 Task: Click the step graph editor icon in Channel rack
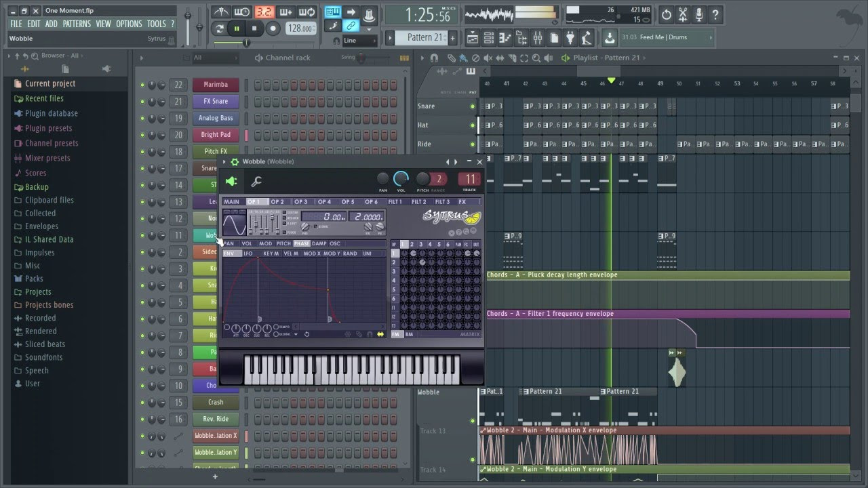point(405,58)
